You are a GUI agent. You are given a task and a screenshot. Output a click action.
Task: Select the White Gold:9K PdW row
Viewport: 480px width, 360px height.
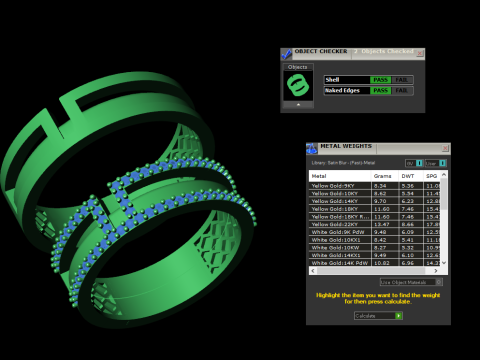pyautogui.click(x=375, y=232)
